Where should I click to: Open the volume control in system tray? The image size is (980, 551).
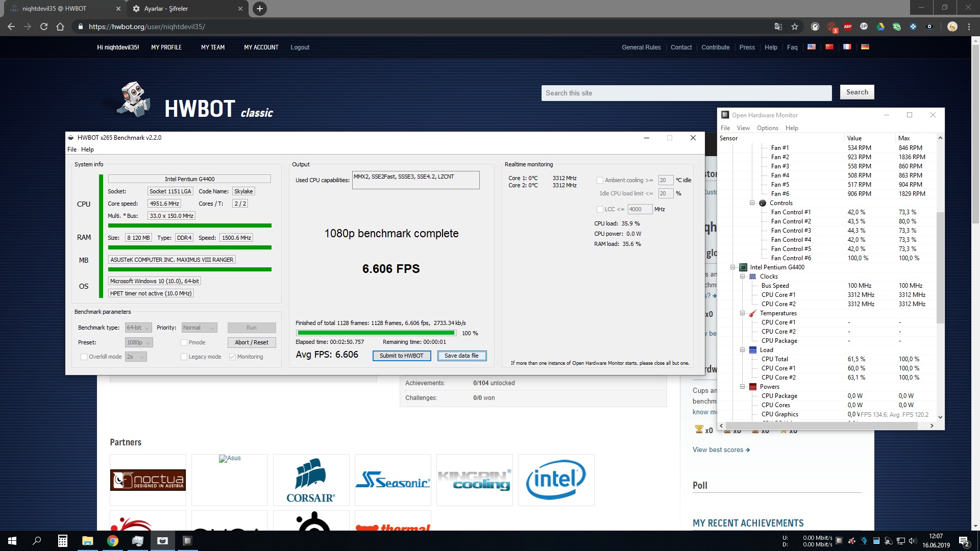(913, 541)
